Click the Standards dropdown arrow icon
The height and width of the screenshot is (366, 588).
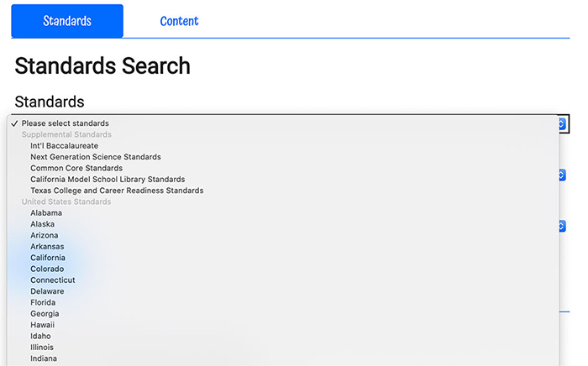pyautogui.click(x=562, y=123)
